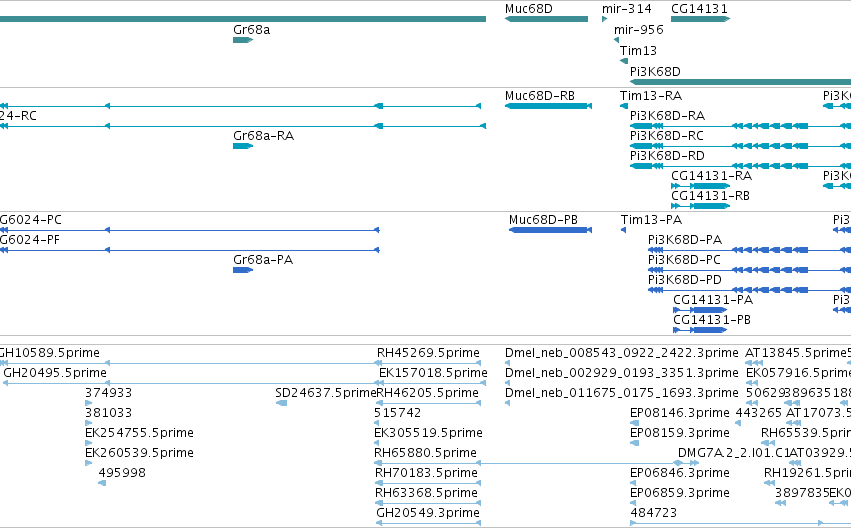Open the CG14131-PB protein feature
Viewport: 851px width, 528px height.
[712, 320]
